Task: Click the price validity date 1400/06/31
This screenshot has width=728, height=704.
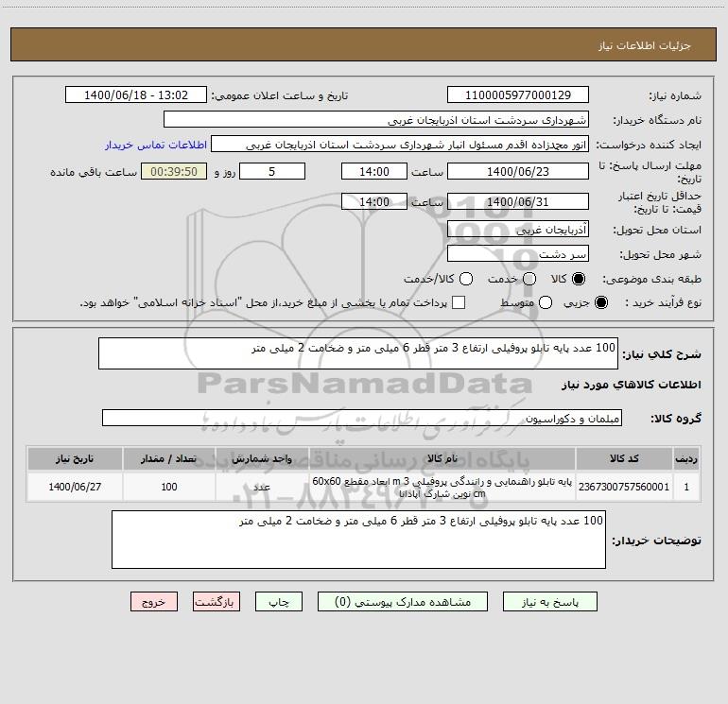Action: pyautogui.click(x=518, y=201)
